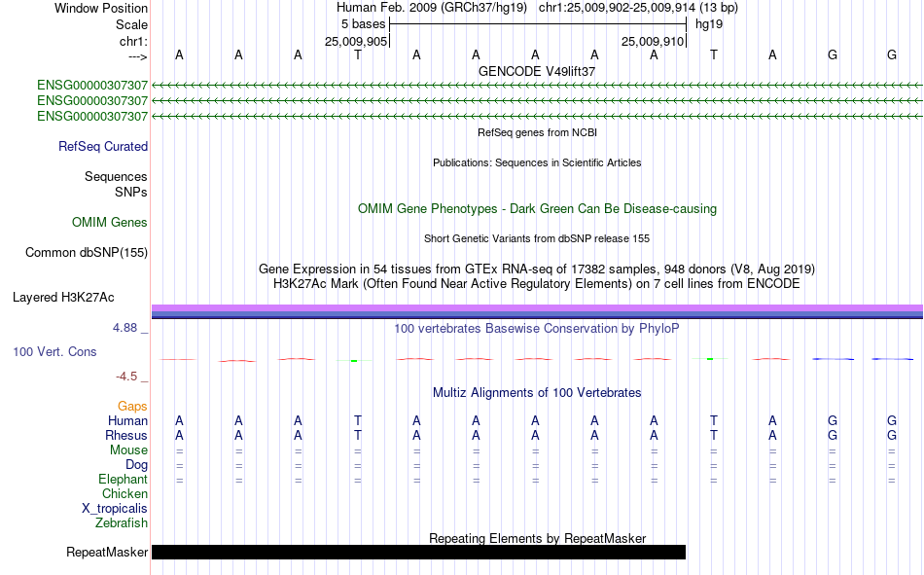Click the X_tropicalis species row label
This screenshot has width=924, height=575.
[x=115, y=509]
